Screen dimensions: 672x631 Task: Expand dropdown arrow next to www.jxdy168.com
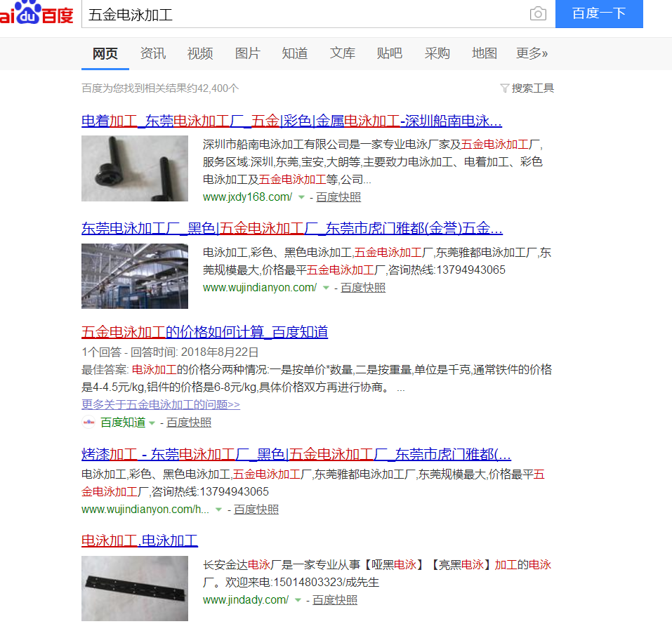coord(301,197)
